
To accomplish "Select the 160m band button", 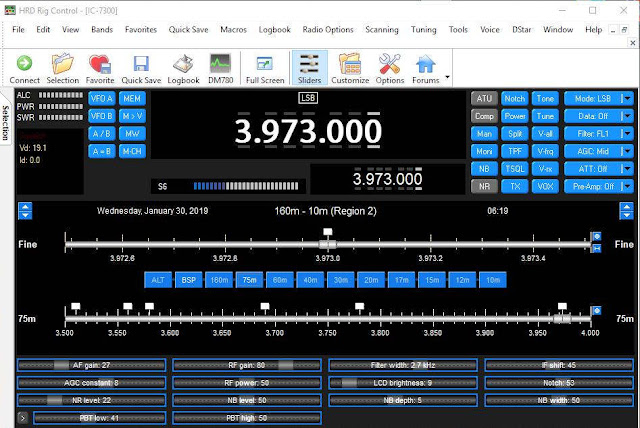I will click(219, 280).
